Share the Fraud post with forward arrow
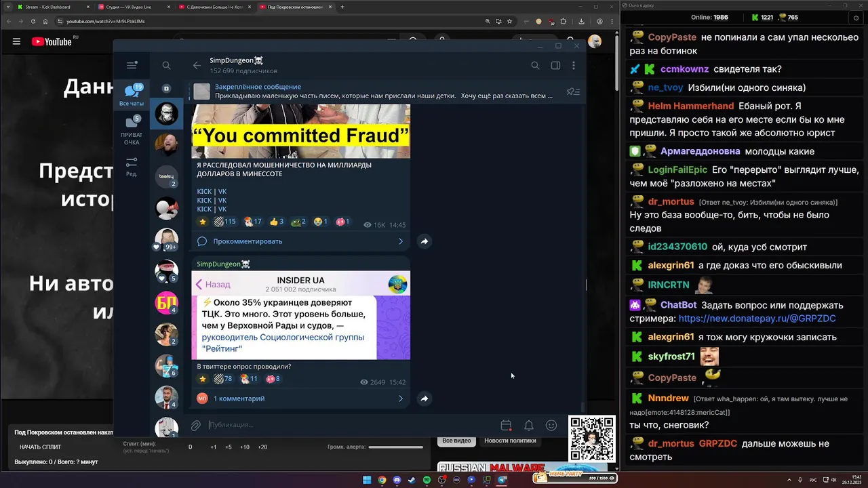868x488 pixels. [424, 241]
